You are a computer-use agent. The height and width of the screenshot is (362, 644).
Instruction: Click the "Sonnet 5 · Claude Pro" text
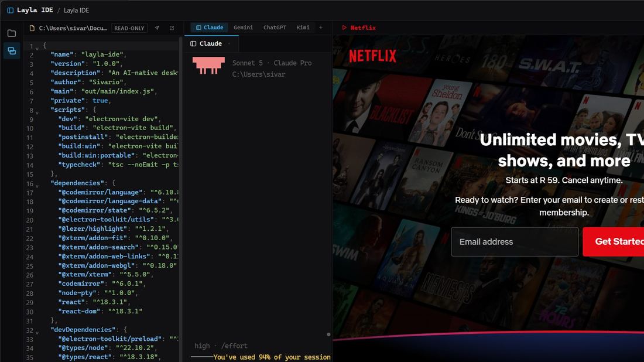click(272, 63)
